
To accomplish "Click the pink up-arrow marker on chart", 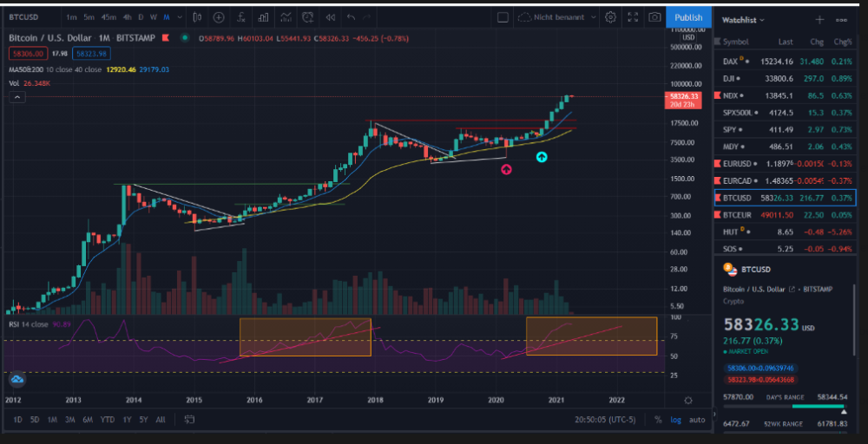I will 506,170.
